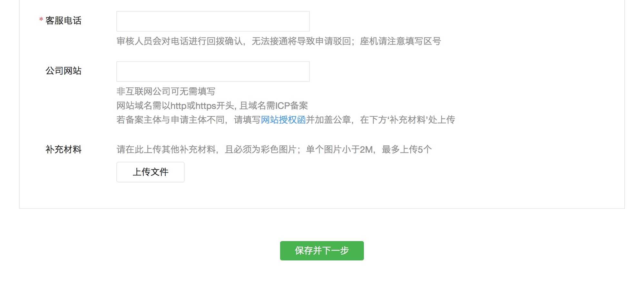The height and width of the screenshot is (292, 644).
Task: Click the 公司网站 field label
Action: pyautogui.click(x=63, y=71)
